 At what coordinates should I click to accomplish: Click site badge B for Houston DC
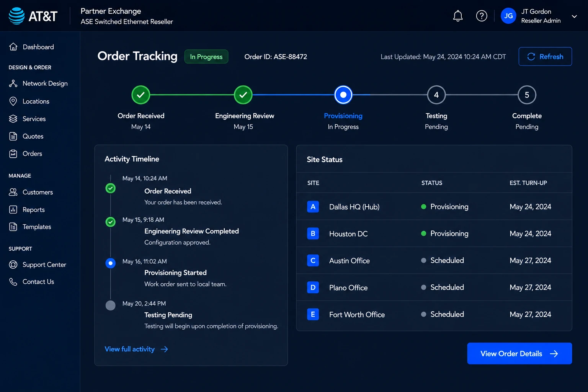point(313,234)
